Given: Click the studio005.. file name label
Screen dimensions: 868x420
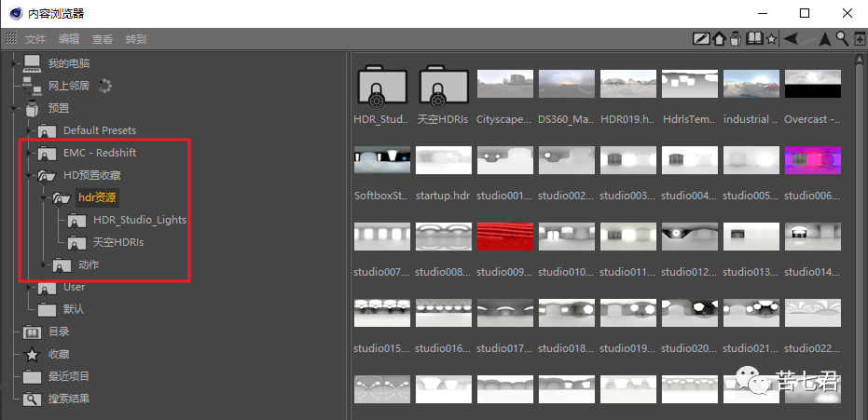Looking at the screenshot, I should coord(751,196).
